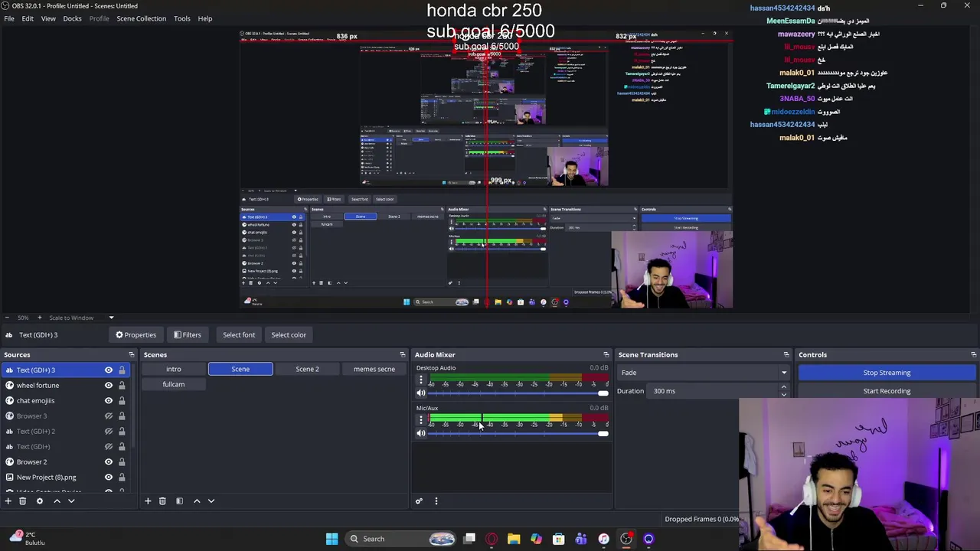980x551 pixels.
Task: Open Audio Mixer footer three-dot menu
Action: click(436, 501)
